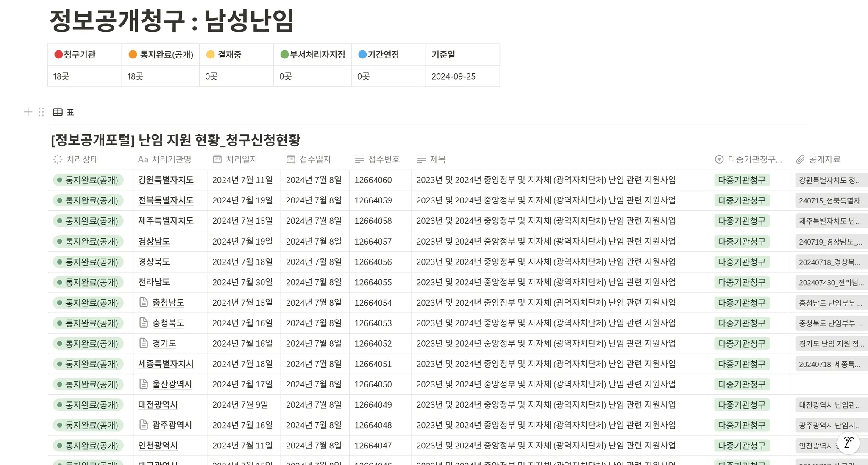Open the 접수일자 column header menu
868x465 pixels.
point(314,159)
